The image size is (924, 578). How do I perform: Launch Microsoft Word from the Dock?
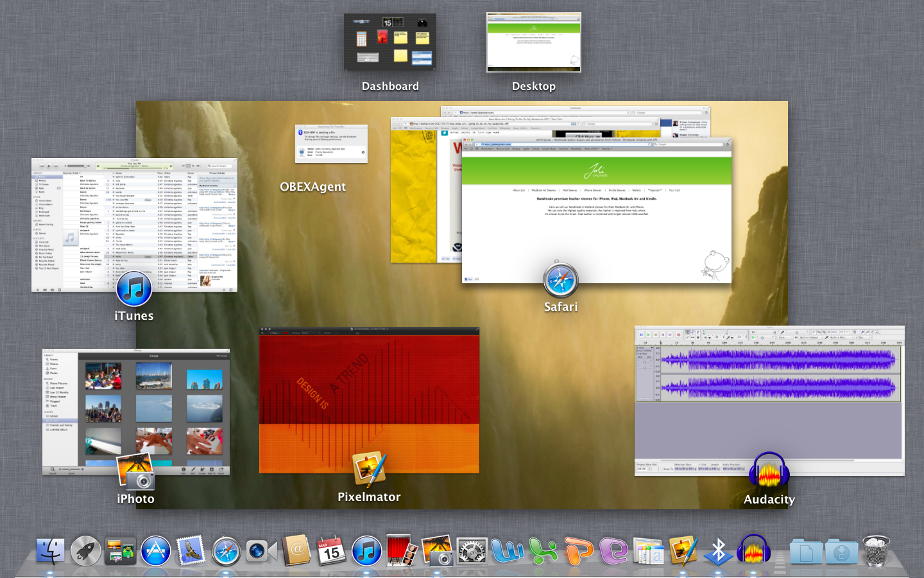(x=508, y=551)
